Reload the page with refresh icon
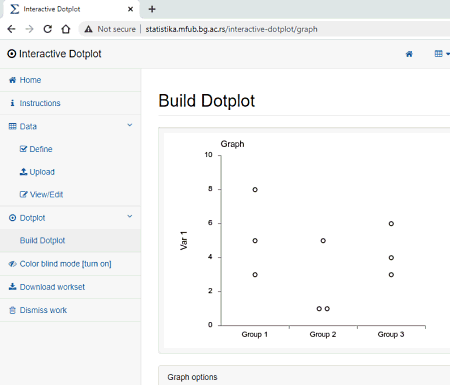Viewport: 450px width, 385px height. coord(48,29)
